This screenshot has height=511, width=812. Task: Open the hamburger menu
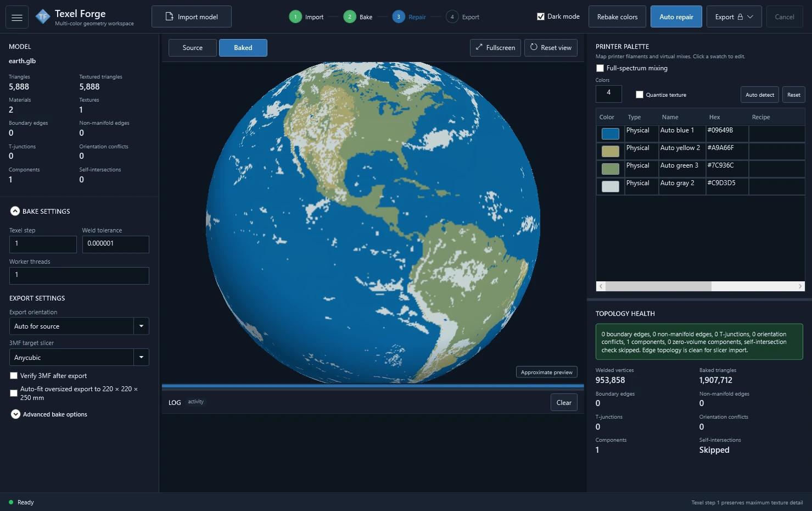(x=17, y=17)
